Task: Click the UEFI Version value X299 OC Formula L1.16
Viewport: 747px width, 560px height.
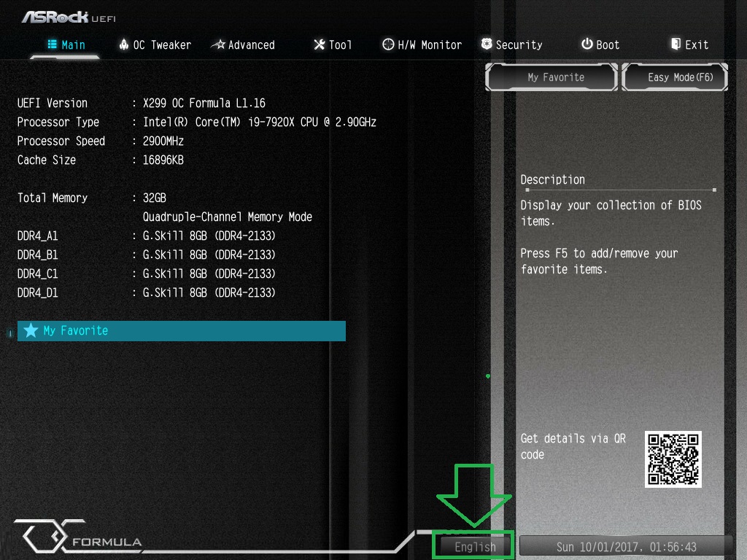Action: click(x=204, y=103)
